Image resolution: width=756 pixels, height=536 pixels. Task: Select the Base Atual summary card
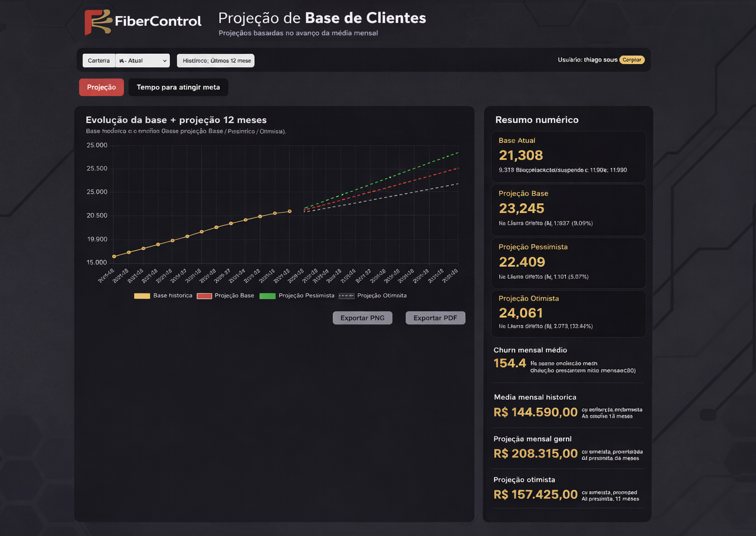[568, 157]
